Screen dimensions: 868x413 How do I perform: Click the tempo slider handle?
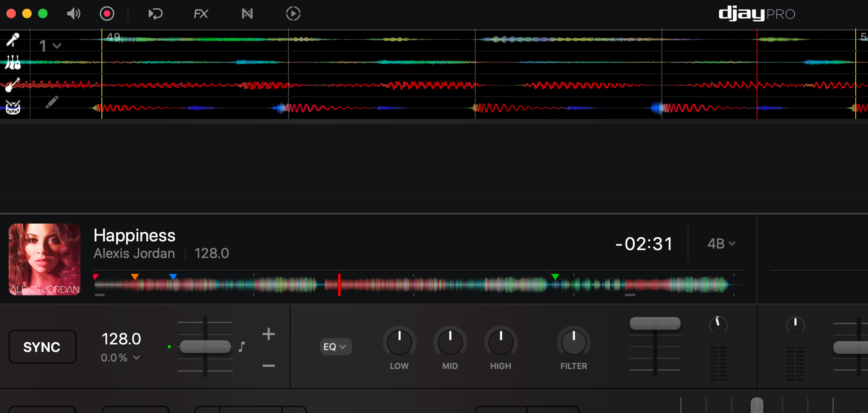[205, 347]
